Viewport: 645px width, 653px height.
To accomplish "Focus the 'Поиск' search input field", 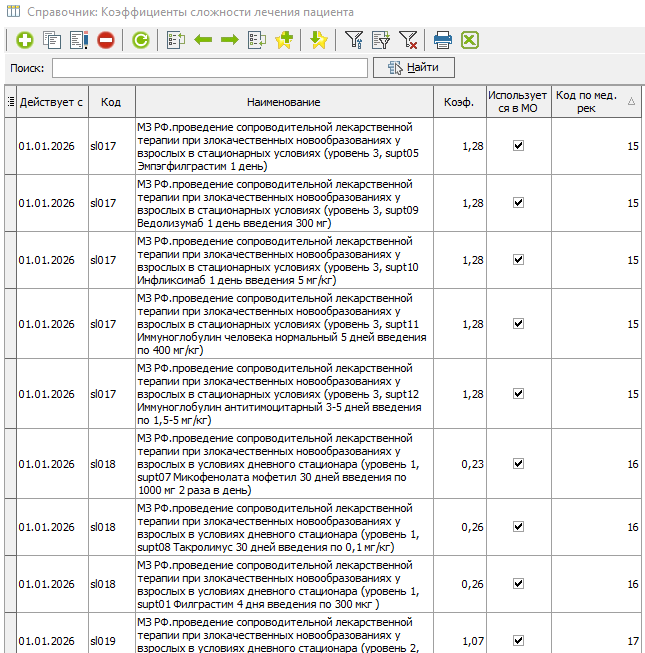I will pyautogui.click(x=210, y=68).
